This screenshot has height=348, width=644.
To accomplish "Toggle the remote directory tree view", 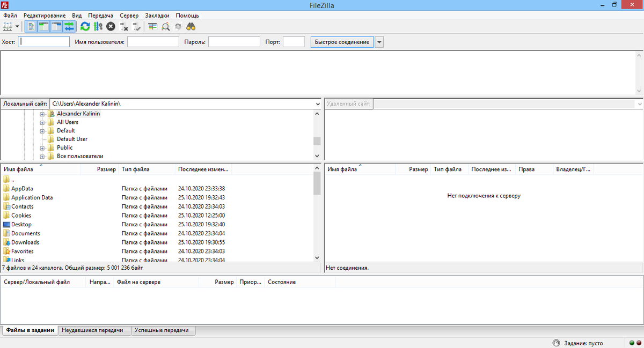I will pos(56,26).
